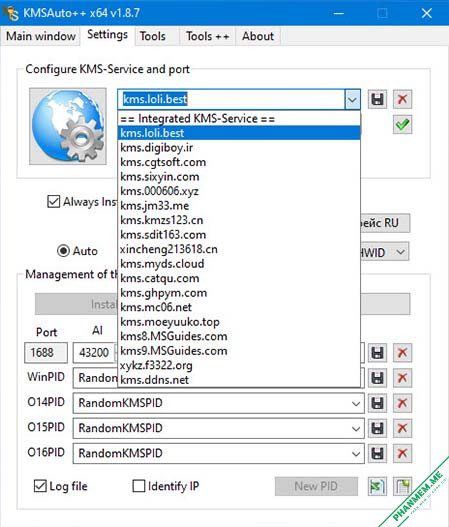Confirm KMS server with green checkmark icon
This screenshot has height=527, width=449.
402,125
